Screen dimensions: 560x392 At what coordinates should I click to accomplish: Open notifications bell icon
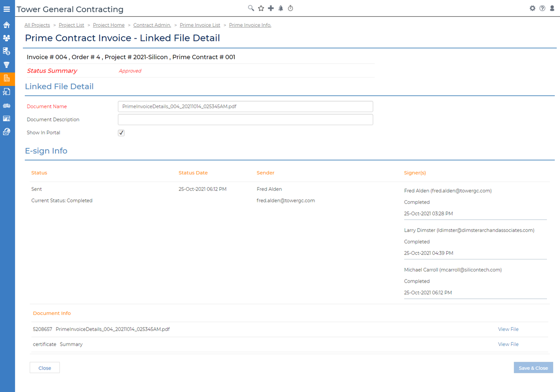click(280, 8)
